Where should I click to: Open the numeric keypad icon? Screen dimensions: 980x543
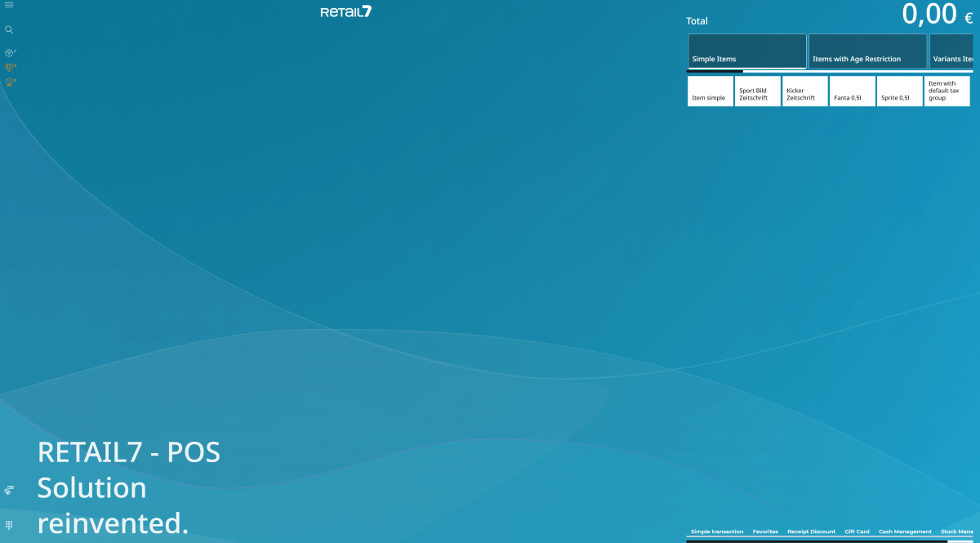pyautogui.click(x=9, y=524)
